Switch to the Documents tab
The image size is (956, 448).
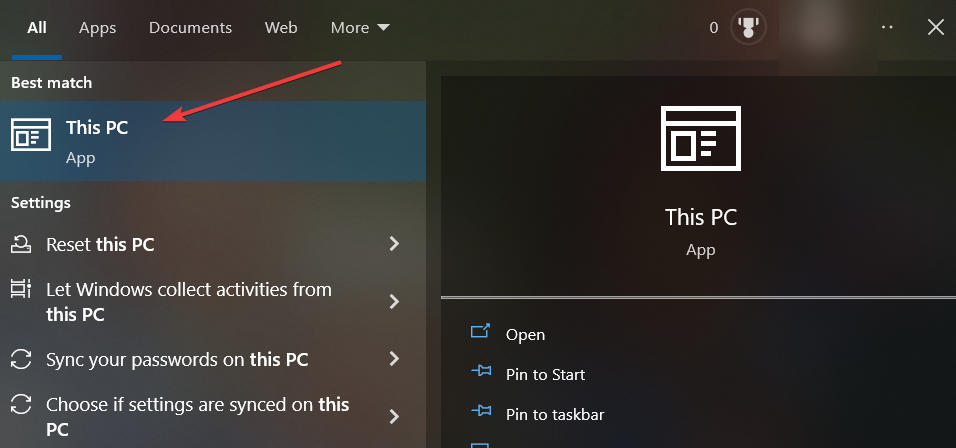[x=190, y=28]
